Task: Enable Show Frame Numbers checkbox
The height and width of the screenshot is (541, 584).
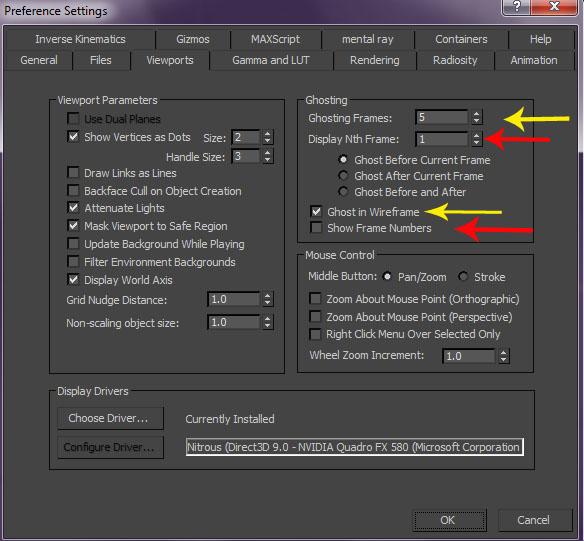Action: pos(316,227)
